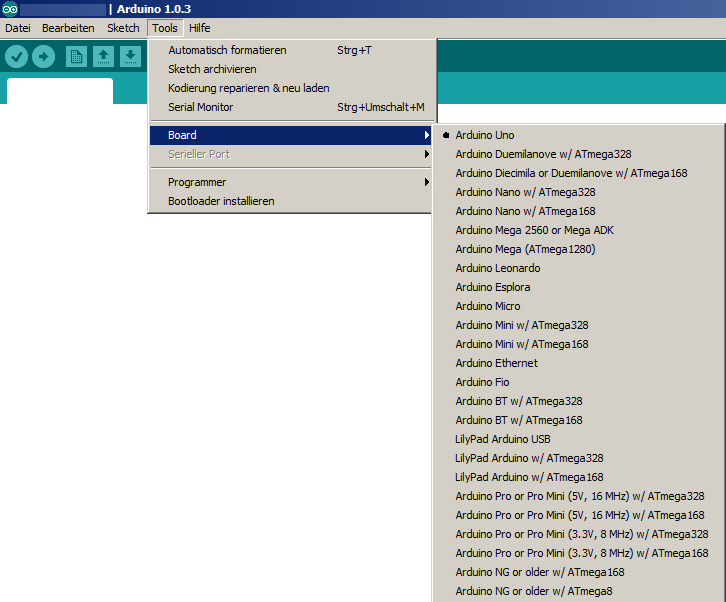726x602 pixels.
Task: Select LilyPad Arduino USB board
Action: pyautogui.click(x=503, y=439)
